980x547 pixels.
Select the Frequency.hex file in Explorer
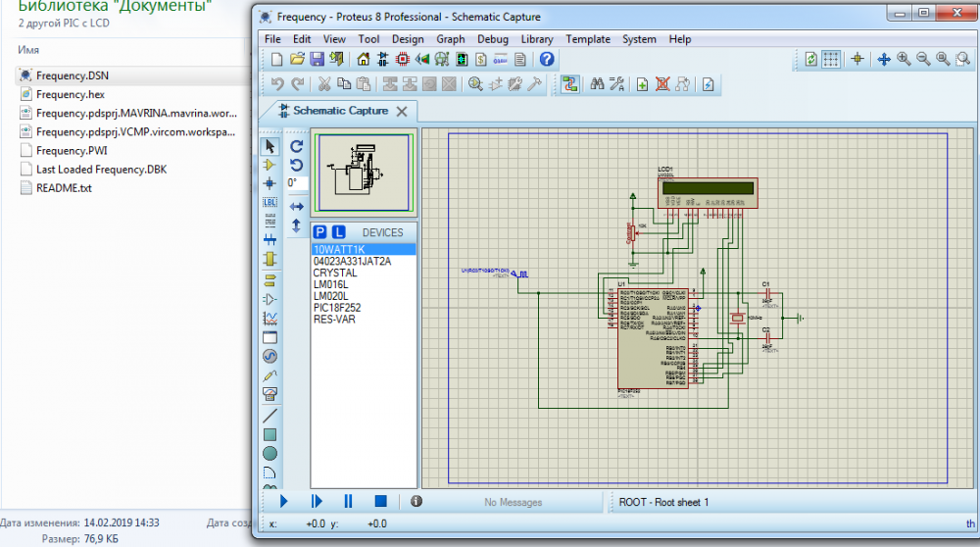pos(70,94)
